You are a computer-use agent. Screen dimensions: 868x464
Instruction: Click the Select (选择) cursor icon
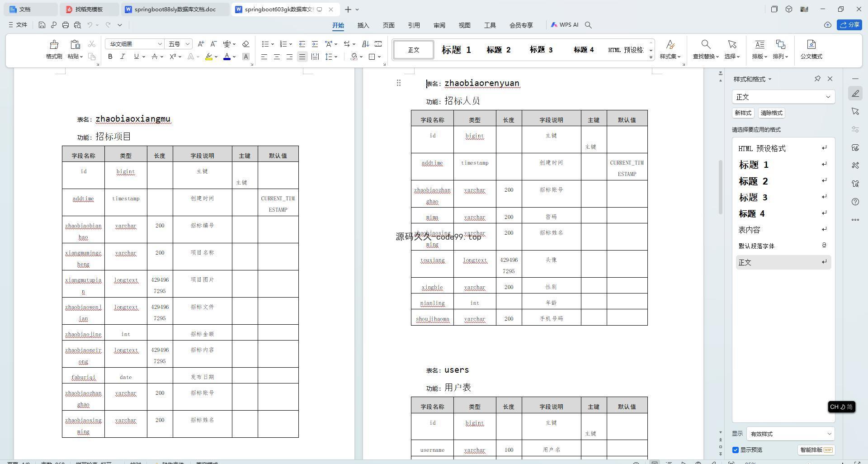732,44
